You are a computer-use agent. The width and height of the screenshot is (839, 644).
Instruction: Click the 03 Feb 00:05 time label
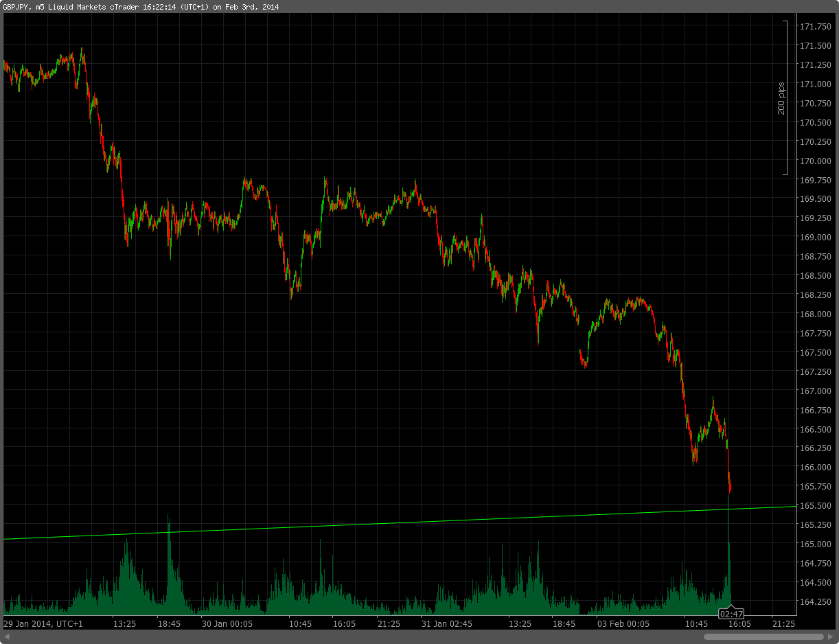click(623, 624)
